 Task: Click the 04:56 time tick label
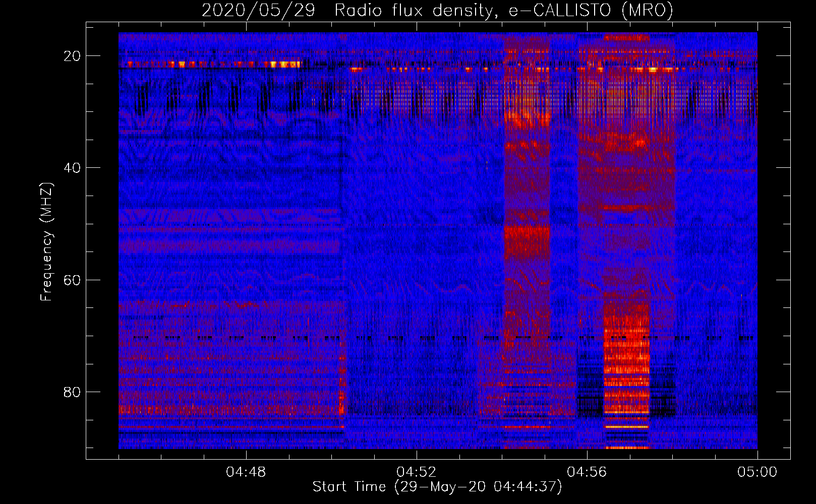click(x=587, y=472)
